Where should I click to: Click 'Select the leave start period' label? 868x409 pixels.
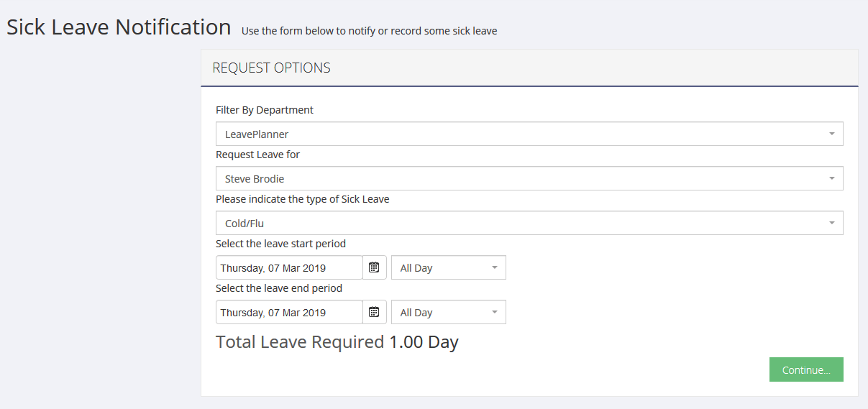[x=280, y=244]
